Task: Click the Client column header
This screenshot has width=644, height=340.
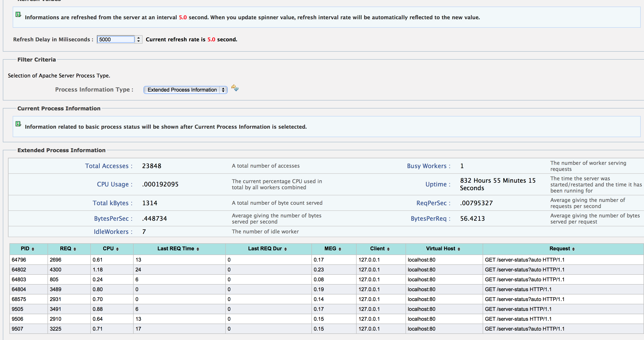Action: (377, 249)
